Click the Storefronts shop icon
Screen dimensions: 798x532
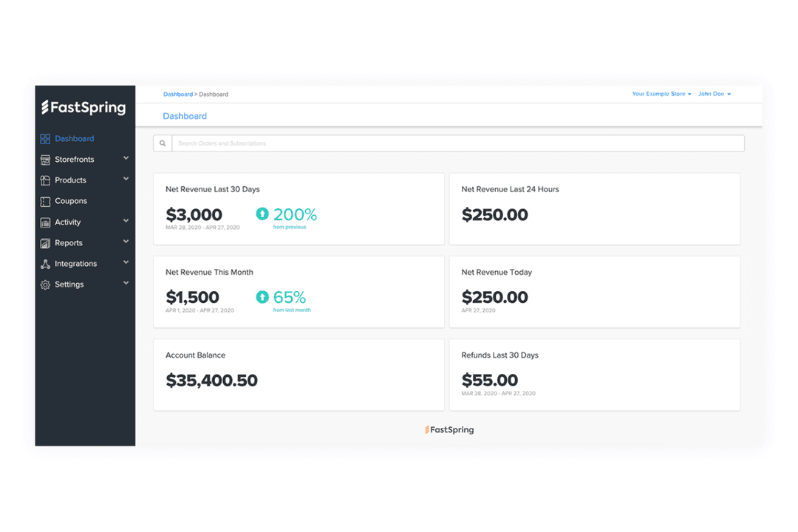point(45,160)
